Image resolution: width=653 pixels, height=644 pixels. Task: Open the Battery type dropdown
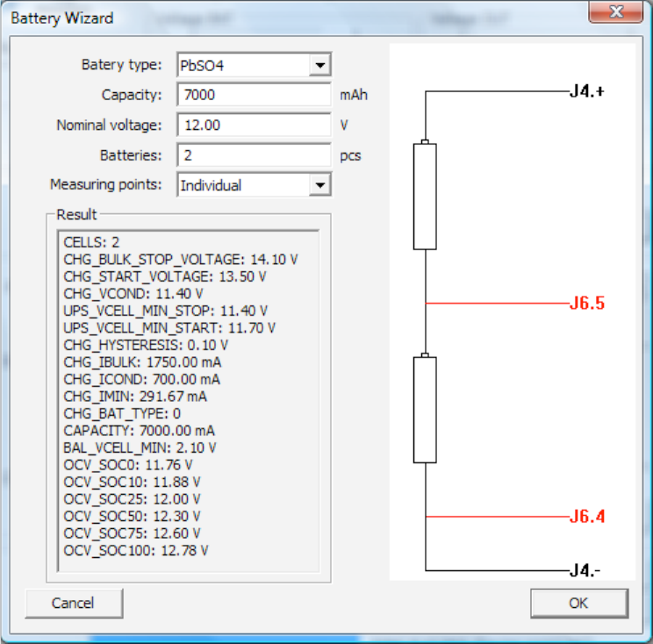tap(319, 66)
